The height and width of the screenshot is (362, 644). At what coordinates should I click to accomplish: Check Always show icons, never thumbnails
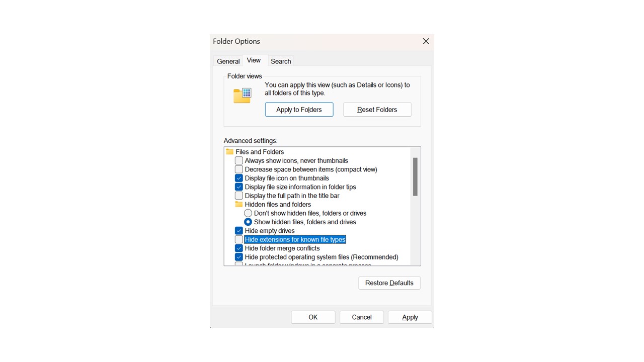(x=239, y=161)
